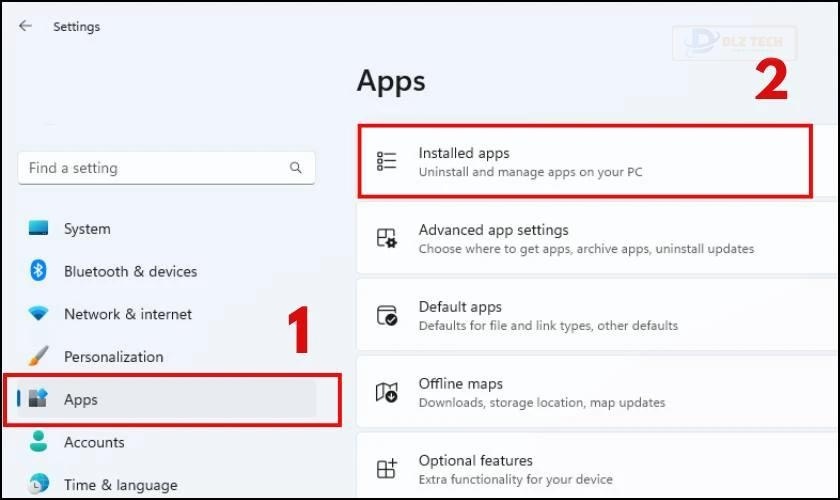The width and height of the screenshot is (840, 500).
Task: Click the Bluetooth icon in sidebar
Action: click(38, 271)
